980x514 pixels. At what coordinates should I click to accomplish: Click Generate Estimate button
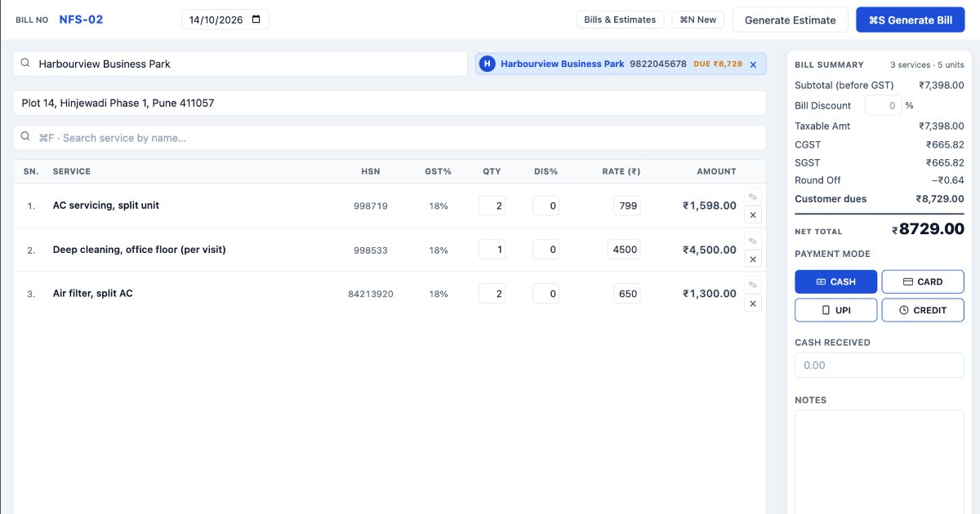coord(790,20)
